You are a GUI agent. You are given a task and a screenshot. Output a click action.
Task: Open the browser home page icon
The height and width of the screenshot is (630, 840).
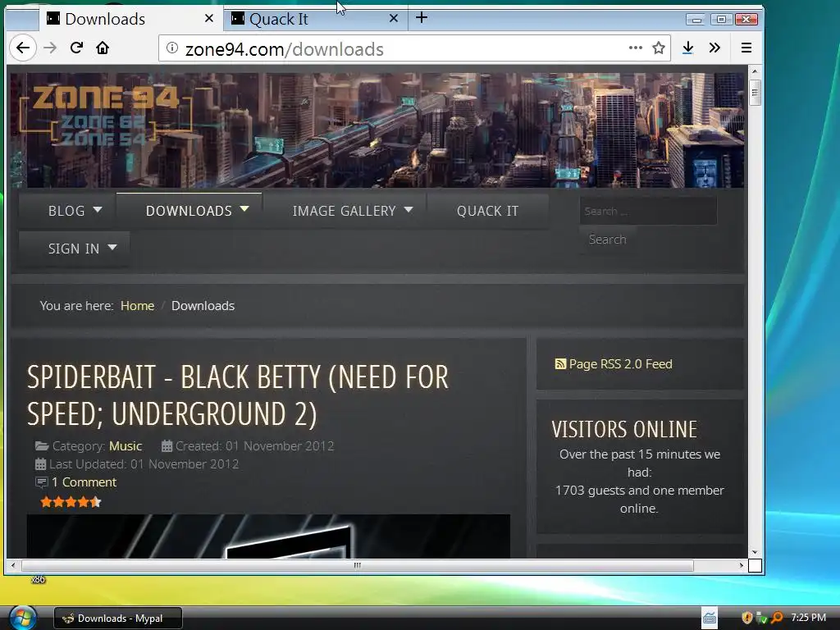(x=103, y=48)
